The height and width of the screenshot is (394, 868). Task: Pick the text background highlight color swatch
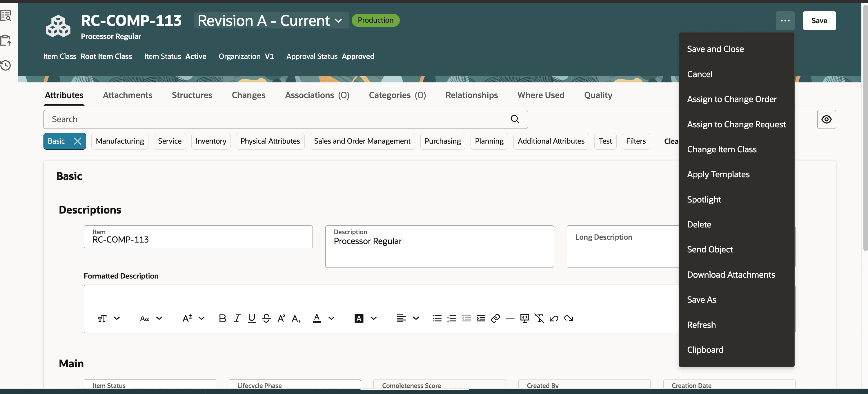(359, 318)
